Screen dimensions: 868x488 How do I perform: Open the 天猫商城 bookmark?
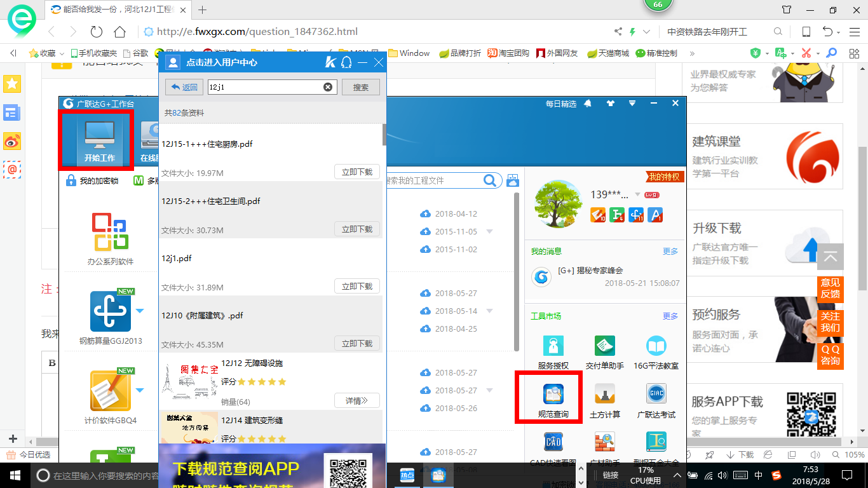click(608, 53)
